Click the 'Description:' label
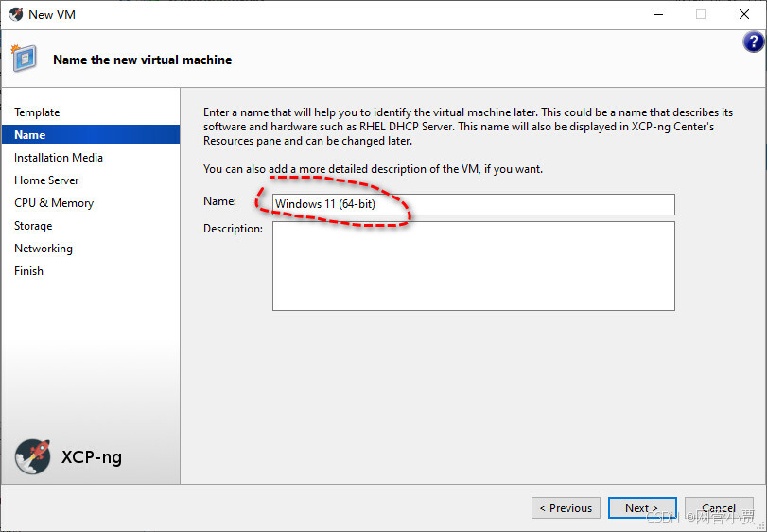 (x=233, y=229)
